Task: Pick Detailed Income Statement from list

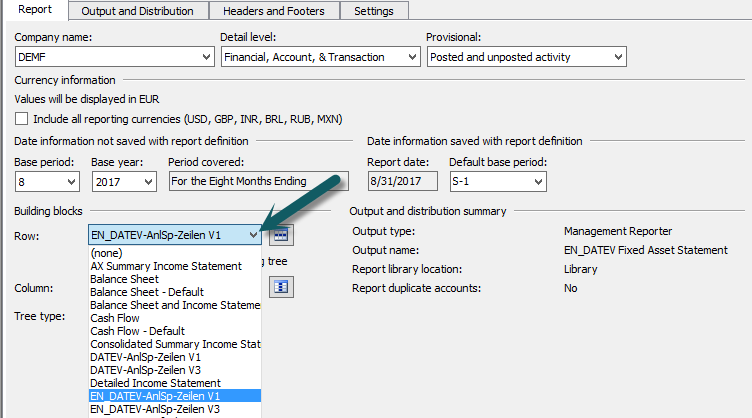Action: coord(155,383)
